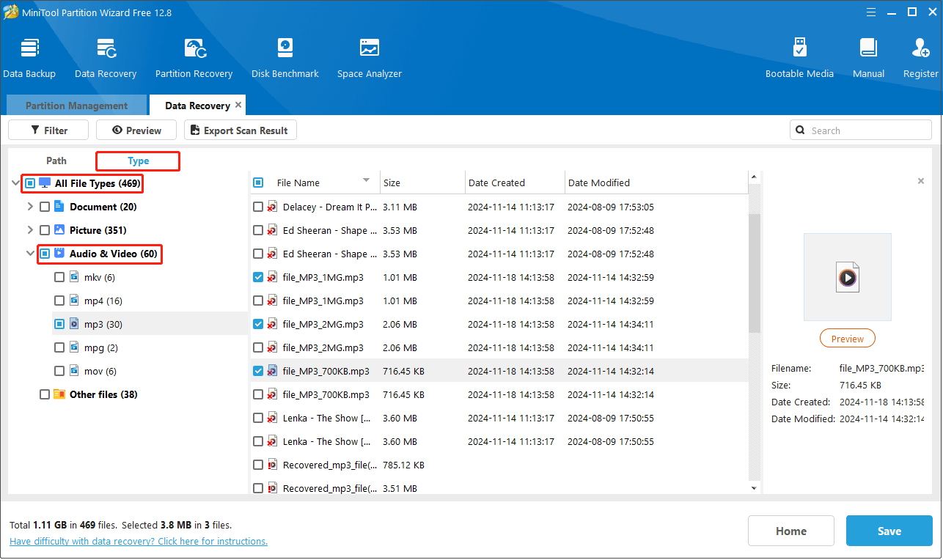The height and width of the screenshot is (560, 943).
Task: Switch to the Path view tab
Action: coord(56,161)
